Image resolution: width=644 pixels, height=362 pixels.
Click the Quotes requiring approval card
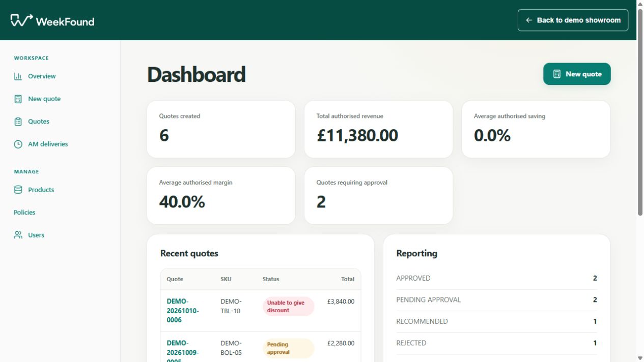378,196
